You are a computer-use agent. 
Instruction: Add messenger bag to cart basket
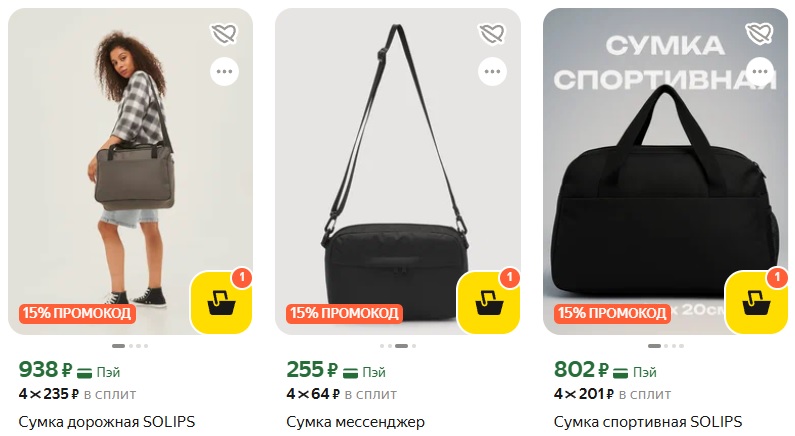488,302
